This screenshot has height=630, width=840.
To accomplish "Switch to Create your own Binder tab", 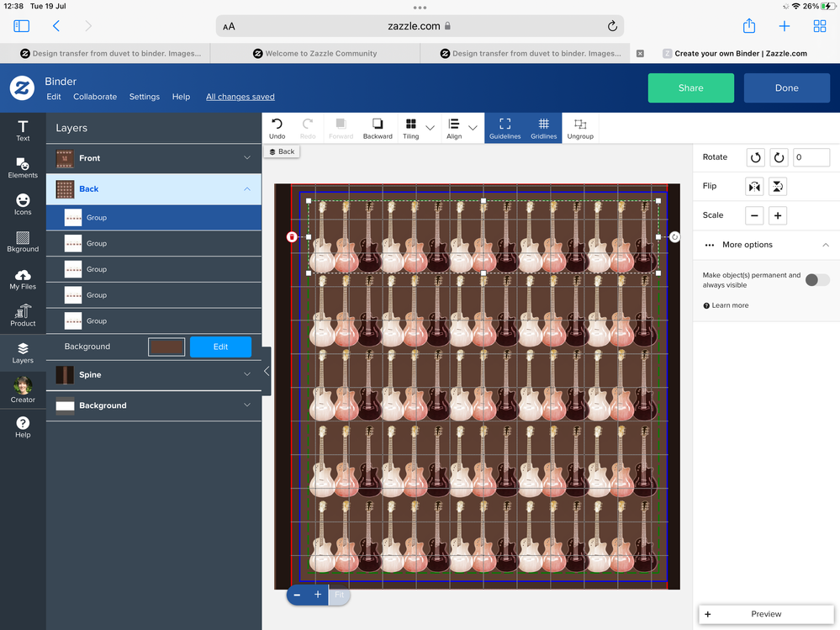I will click(734, 54).
